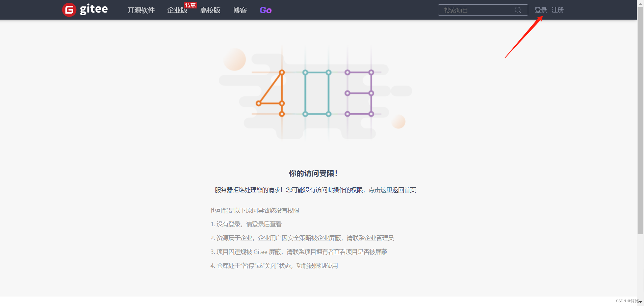Image resolution: width=644 pixels, height=306 pixels.
Task: Open the 高校版 nav link
Action: click(210, 10)
